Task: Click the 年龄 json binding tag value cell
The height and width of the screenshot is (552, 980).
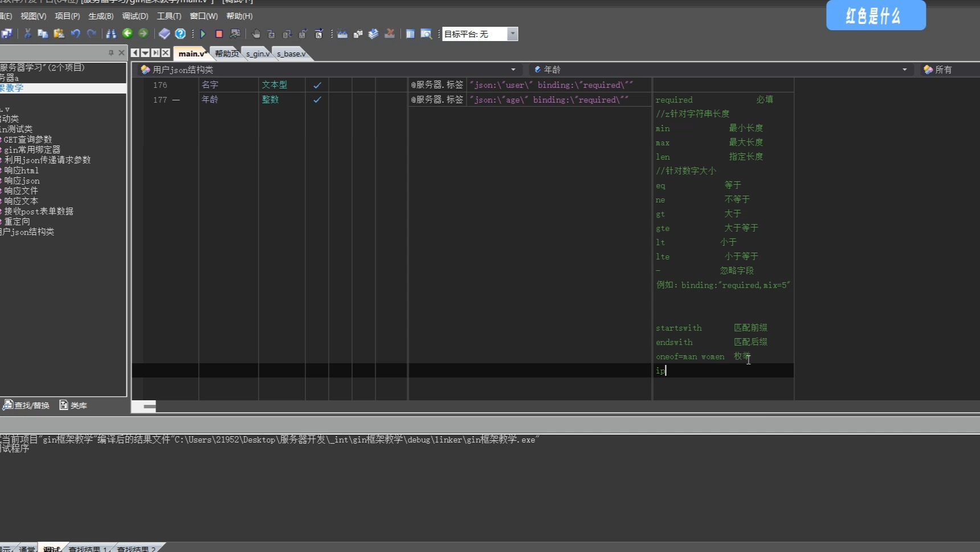Action: [x=559, y=100]
